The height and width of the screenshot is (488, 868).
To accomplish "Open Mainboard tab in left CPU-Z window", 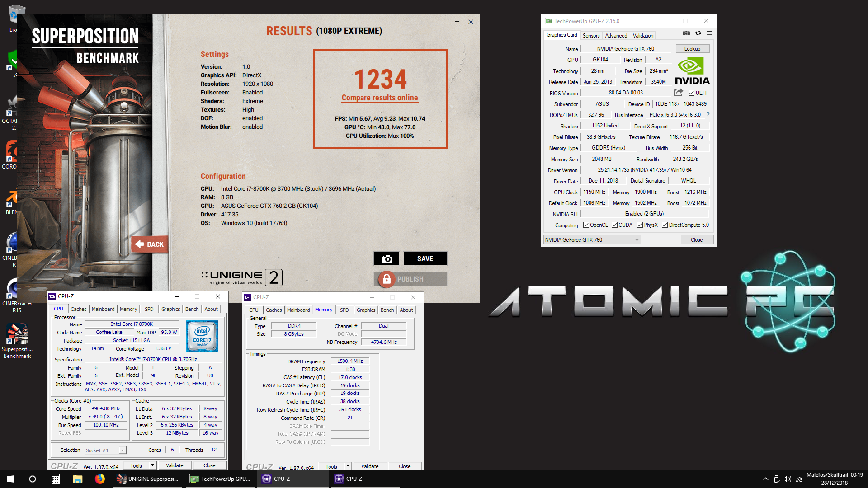I will pyautogui.click(x=103, y=309).
